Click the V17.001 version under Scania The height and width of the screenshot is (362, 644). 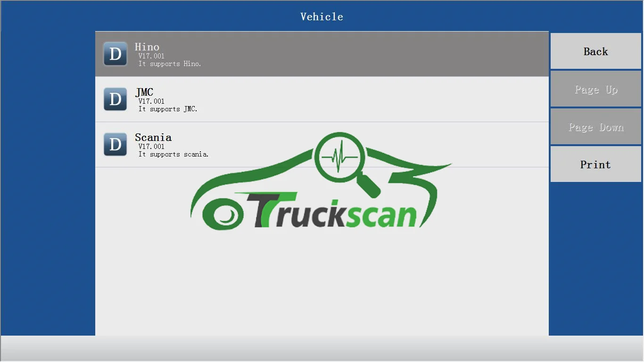(151, 147)
